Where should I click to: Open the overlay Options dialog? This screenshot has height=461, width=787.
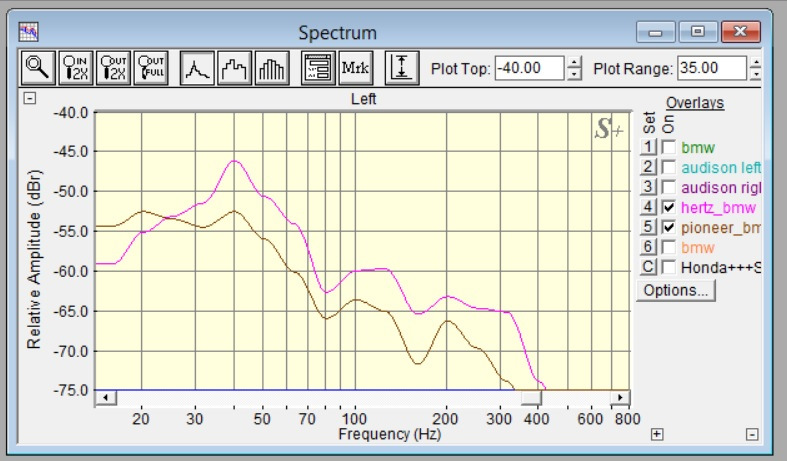pyautogui.click(x=676, y=290)
